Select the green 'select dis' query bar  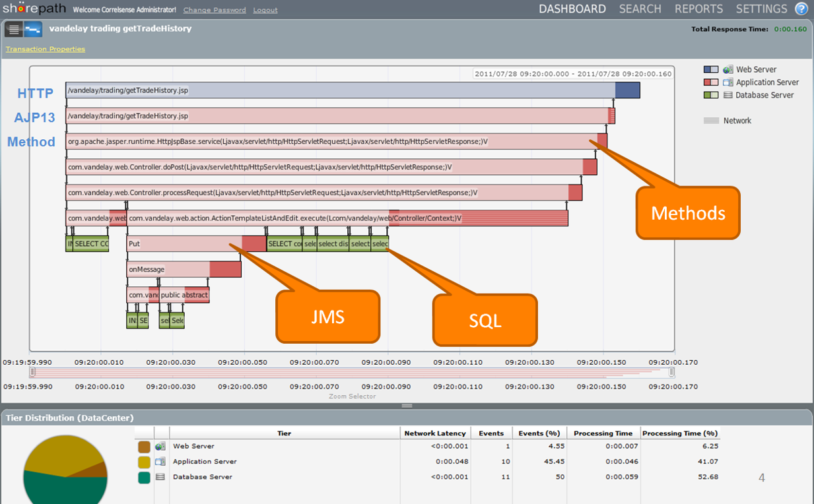[333, 244]
